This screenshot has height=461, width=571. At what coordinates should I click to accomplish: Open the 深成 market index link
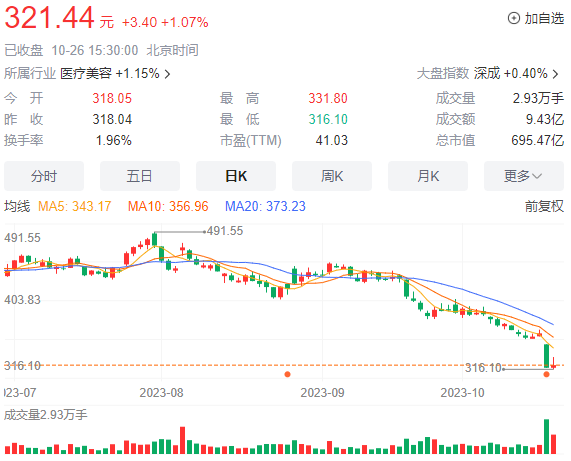point(487,74)
